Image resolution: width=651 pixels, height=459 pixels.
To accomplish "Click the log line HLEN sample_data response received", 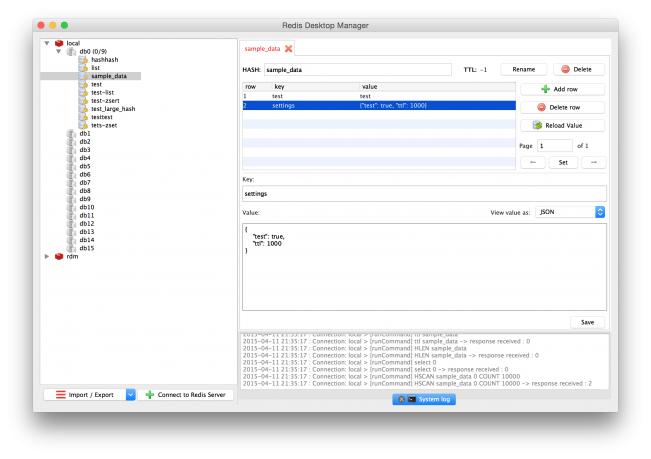I will [x=391, y=356].
